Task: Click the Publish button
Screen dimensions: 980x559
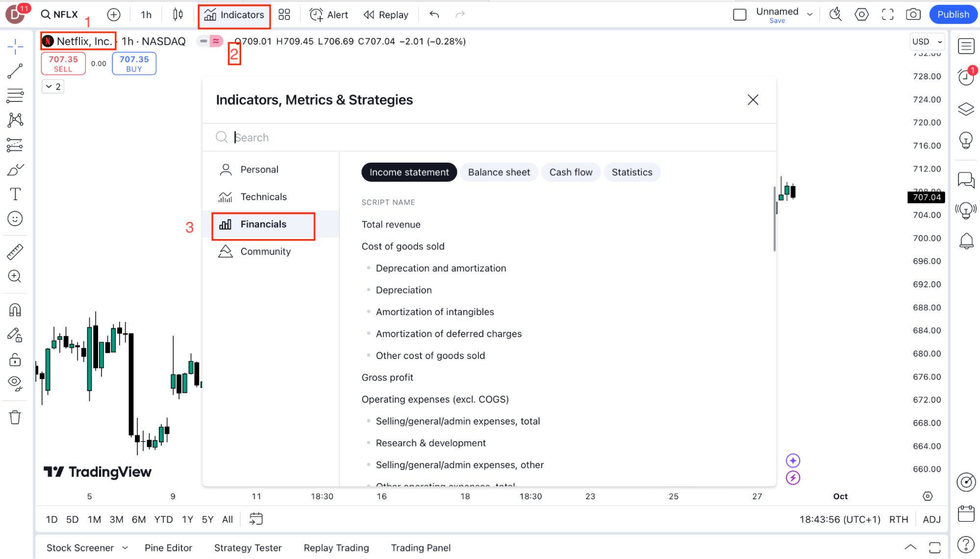Action: click(x=953, y=15)
